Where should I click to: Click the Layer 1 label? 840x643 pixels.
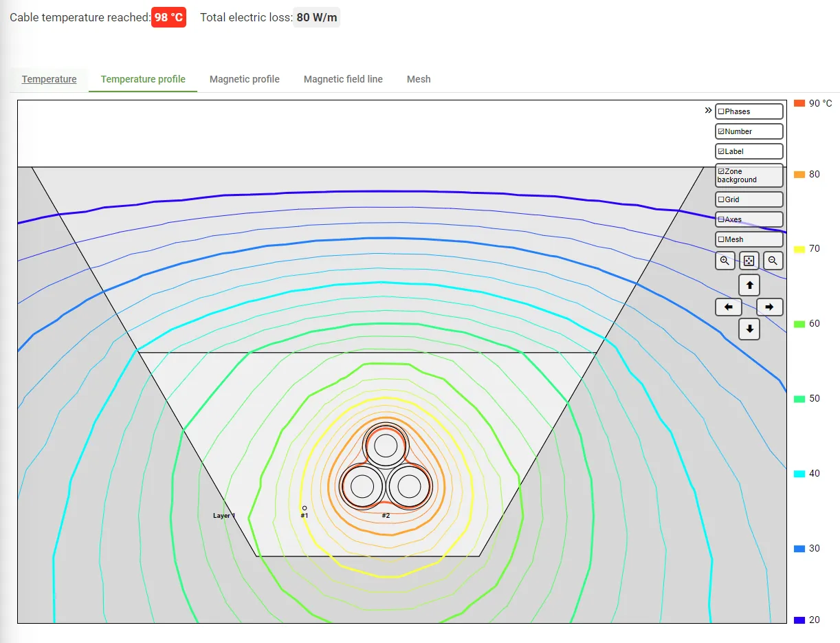tap(224, 515)
